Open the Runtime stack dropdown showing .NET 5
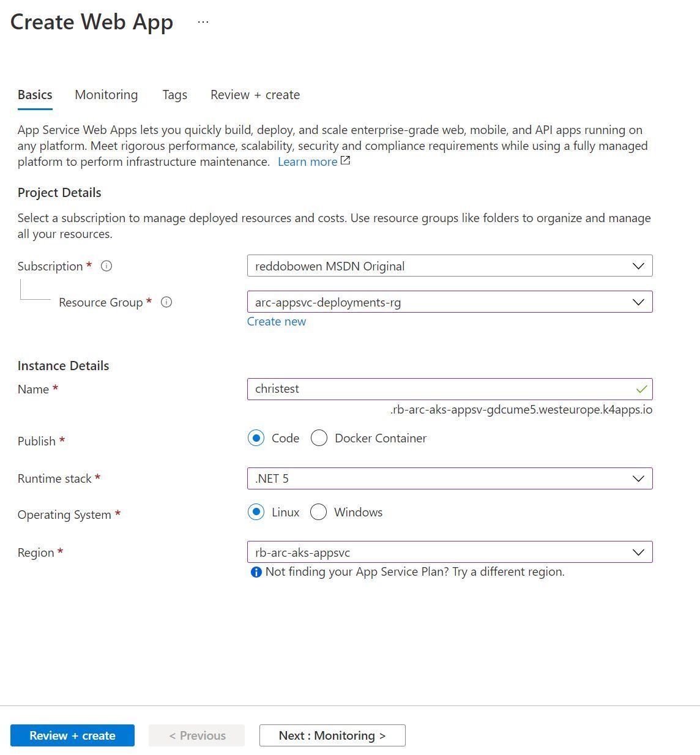Screen dimensions: 700x755 click(x=450, y=478)
